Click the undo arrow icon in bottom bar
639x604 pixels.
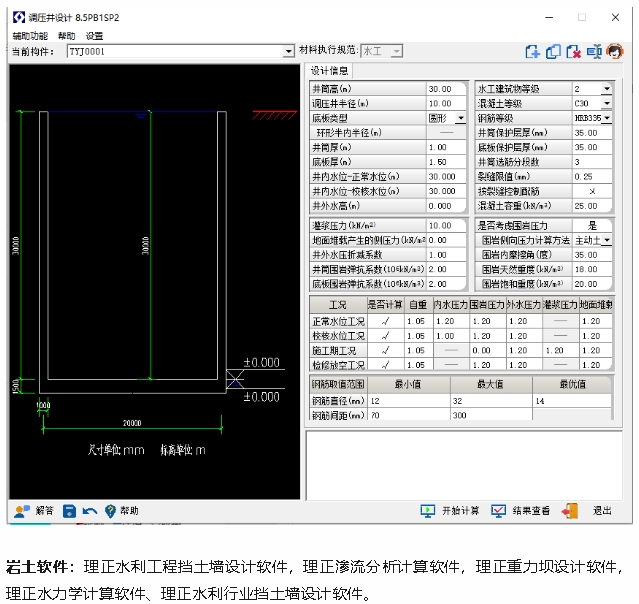pyautogui.click(x=90, y=511)
